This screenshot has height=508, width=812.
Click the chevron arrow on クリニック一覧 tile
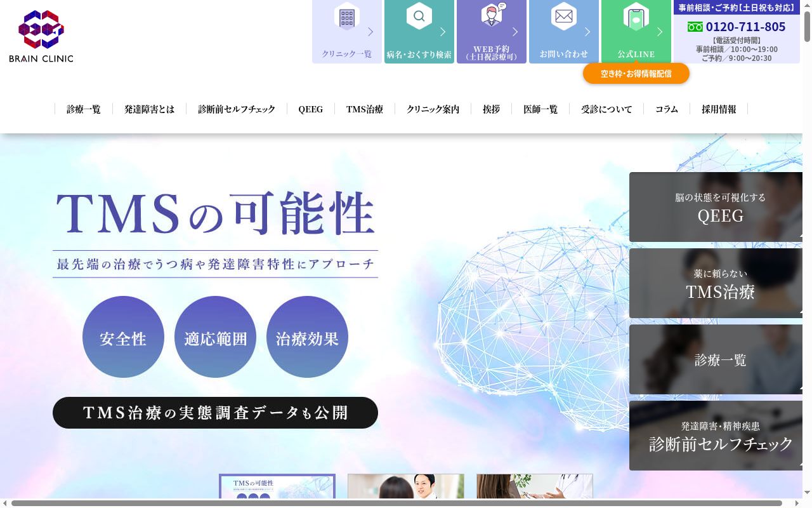[x=370, y=32]
